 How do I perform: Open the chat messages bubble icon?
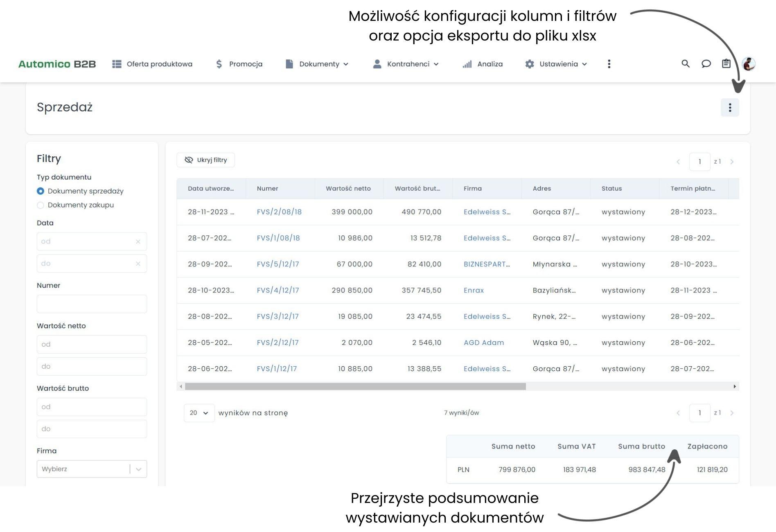point(706,64)
